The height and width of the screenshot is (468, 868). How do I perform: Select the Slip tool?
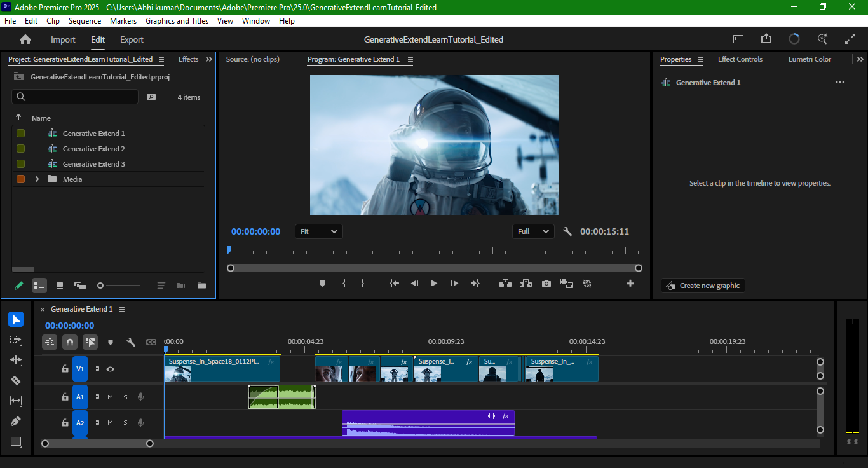pos(16,401)
